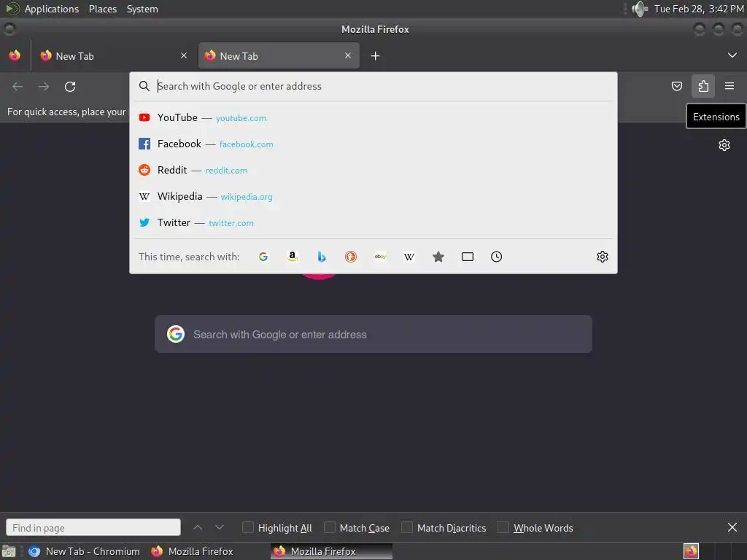Image resolution: width=747 pixels, height=560 pixels.
Task: Reload the current page
Action: pyautogui.click(x=70, y=86)
